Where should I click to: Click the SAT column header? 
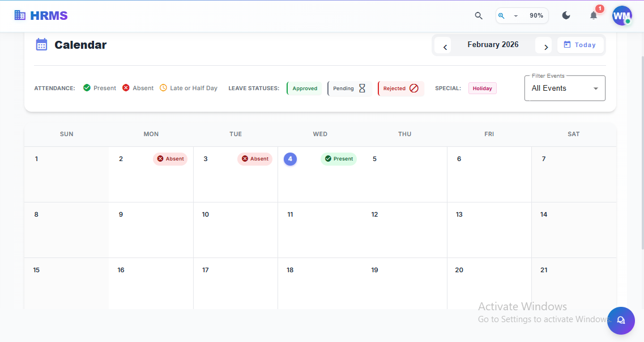(573, 134)
